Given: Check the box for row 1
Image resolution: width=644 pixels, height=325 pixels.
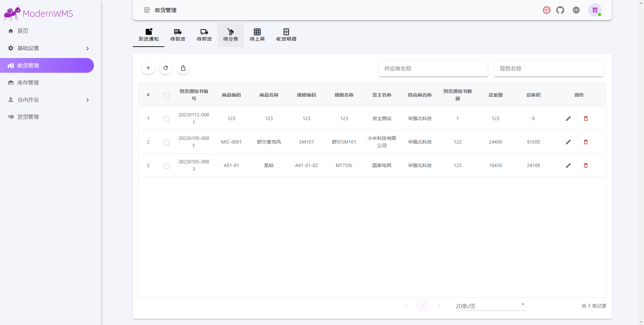Looking at the screenshot, I should coord(167,119).
